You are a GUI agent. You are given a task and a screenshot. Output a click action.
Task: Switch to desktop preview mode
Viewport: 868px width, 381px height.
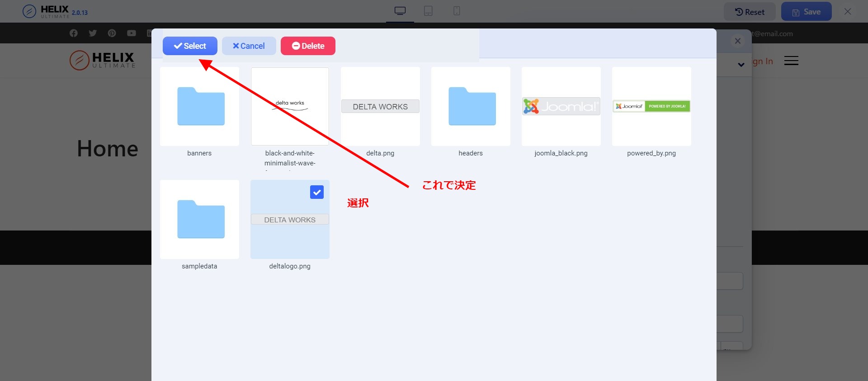click(x=400, y=11)
